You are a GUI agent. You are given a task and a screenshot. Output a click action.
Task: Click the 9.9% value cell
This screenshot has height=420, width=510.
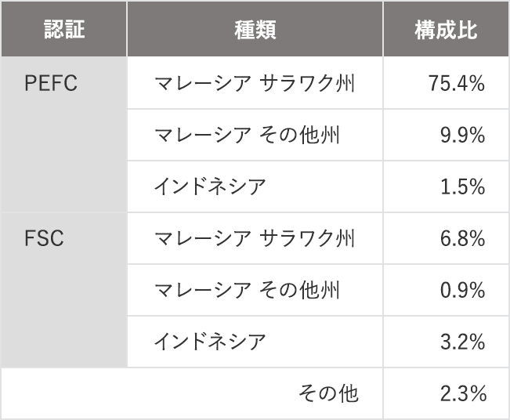[446, 135]
